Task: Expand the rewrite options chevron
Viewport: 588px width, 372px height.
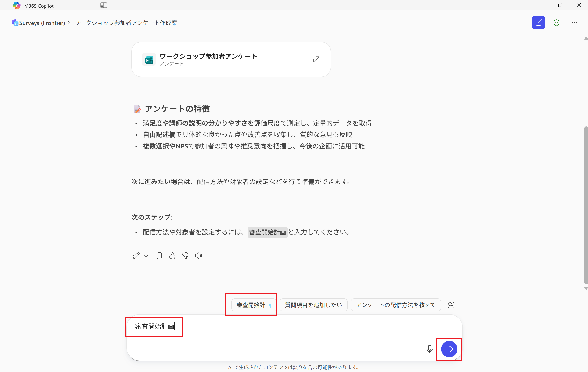Action: (x=146, y=256)
